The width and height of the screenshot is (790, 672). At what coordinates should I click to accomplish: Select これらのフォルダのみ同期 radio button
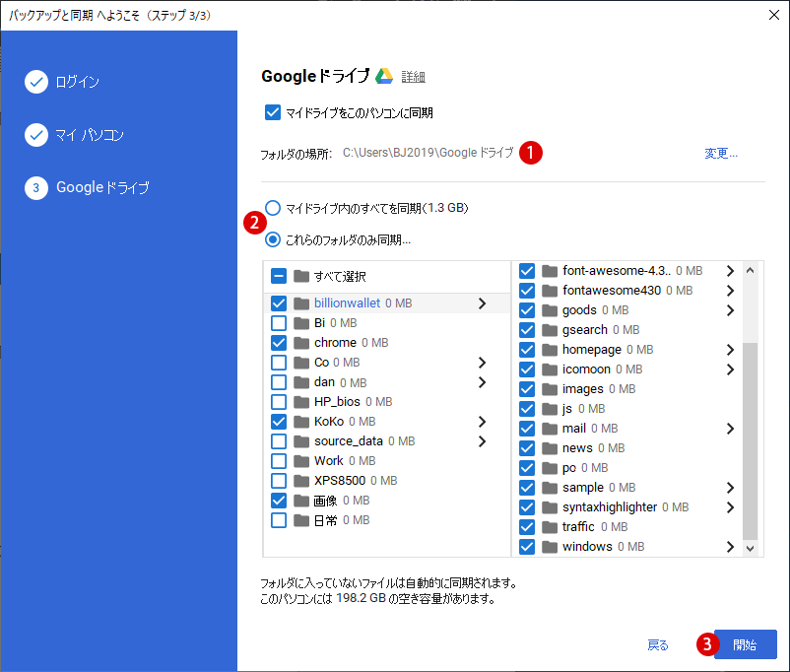coord(273,239)
